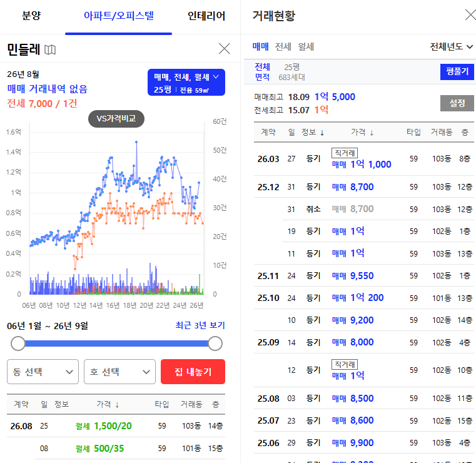Switch to the 월세 transaction tab

[306, 47]
